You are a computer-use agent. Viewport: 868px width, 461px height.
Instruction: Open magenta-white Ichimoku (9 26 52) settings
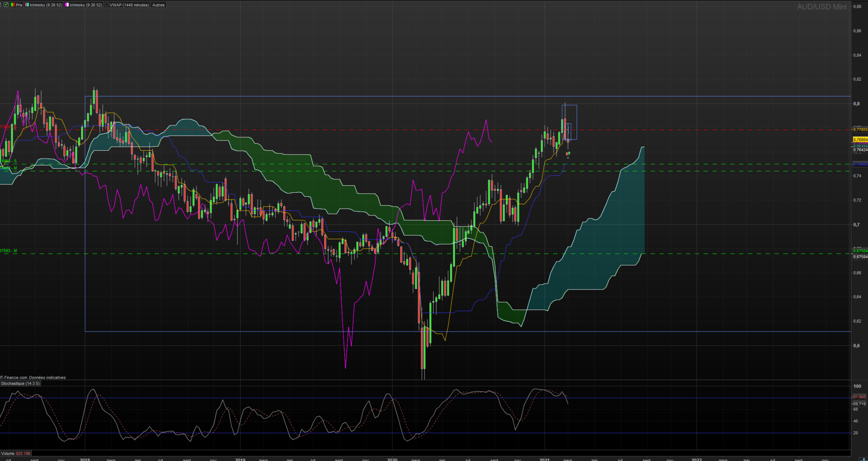tap(83, 5)
